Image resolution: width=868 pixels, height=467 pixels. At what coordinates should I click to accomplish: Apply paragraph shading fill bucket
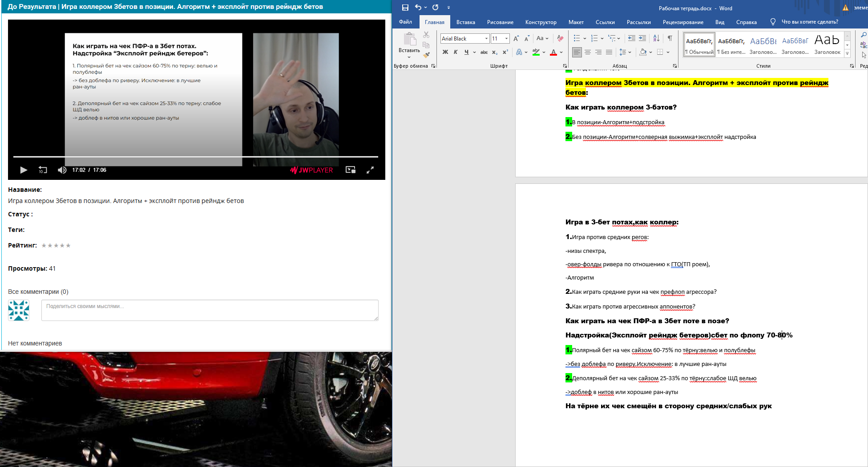(643, 52)
